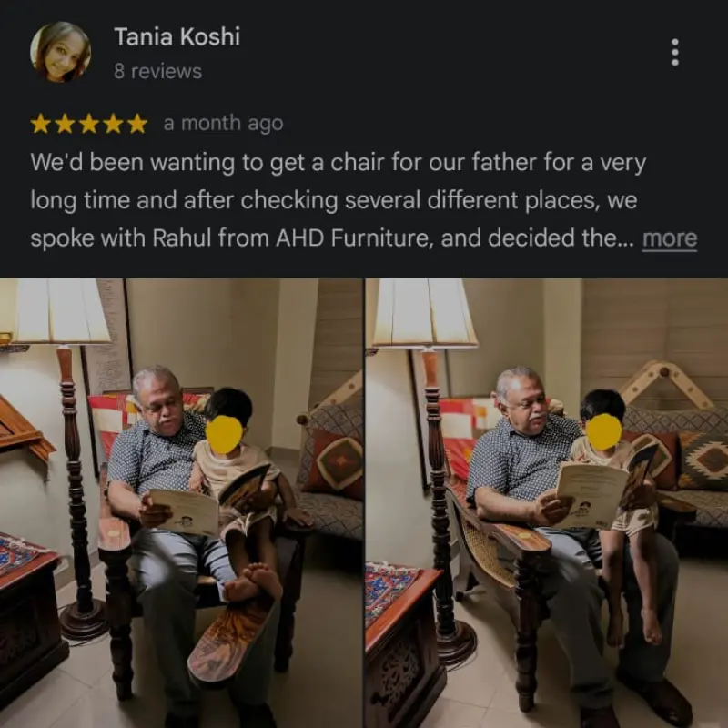Click the 'a month ago' timestamp
The width and height of the screenshot is (728, 728).
pyautogui.click(x=223, y=124)
